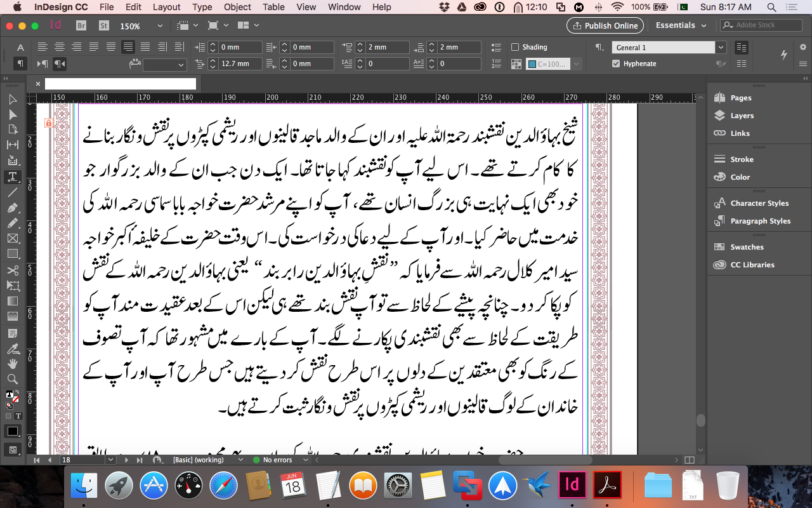Select the Gradient Swatch tool
This screenshot has width=812, height=508.
pyautogui.click(x=13, y=301)
